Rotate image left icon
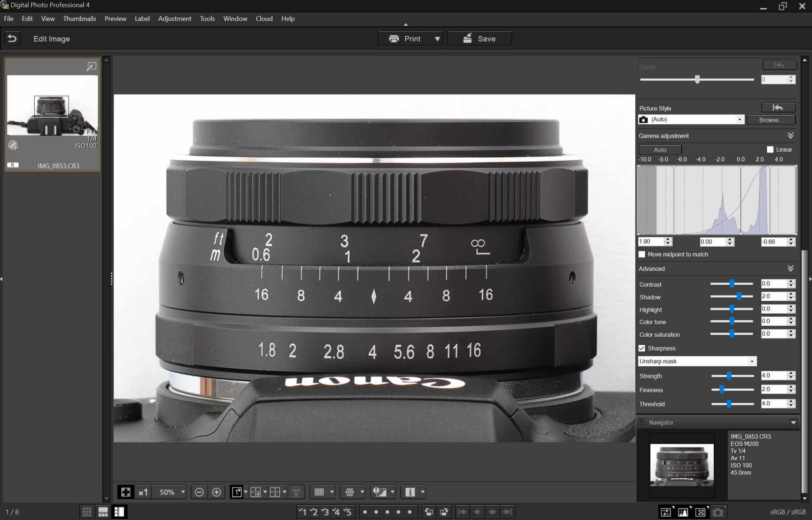Image resolution: width=812 pixels, height=520 pixels. coord(429,512)
